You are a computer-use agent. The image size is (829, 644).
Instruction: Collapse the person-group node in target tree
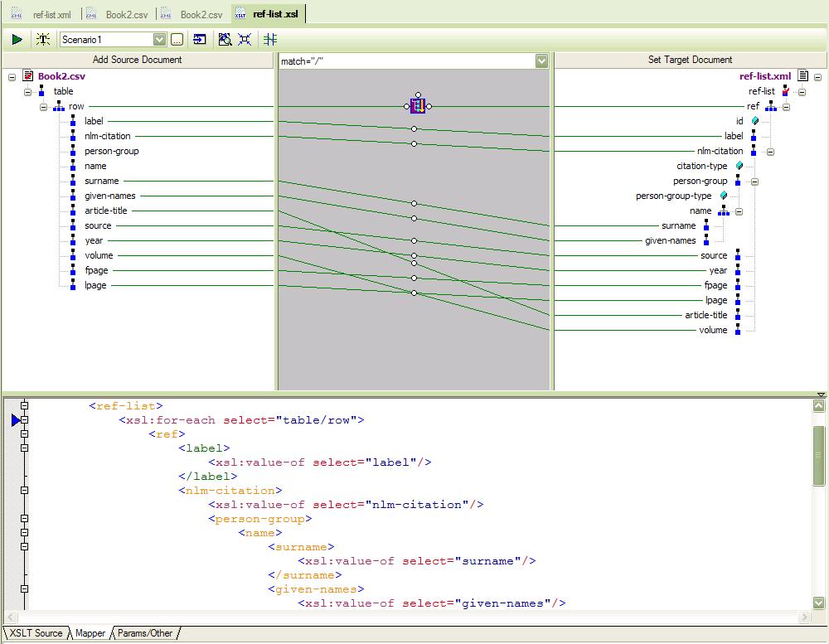pos(754,182)
